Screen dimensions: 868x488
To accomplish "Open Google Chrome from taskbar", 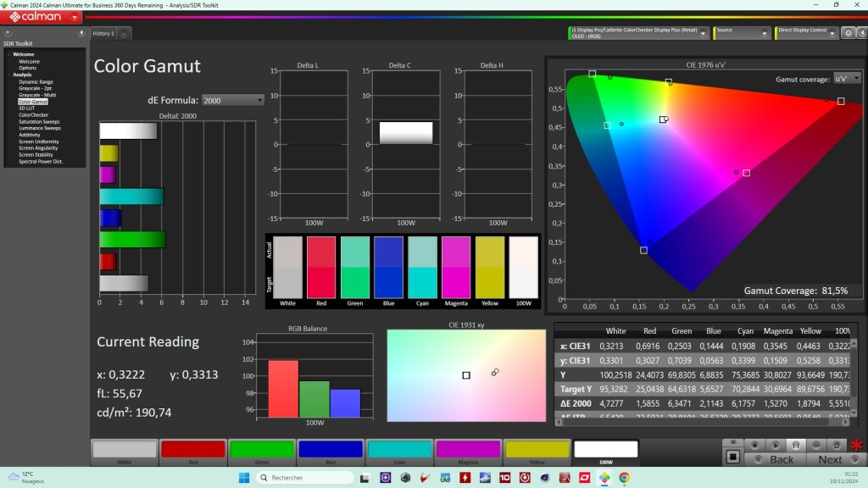I will [625, 478].
